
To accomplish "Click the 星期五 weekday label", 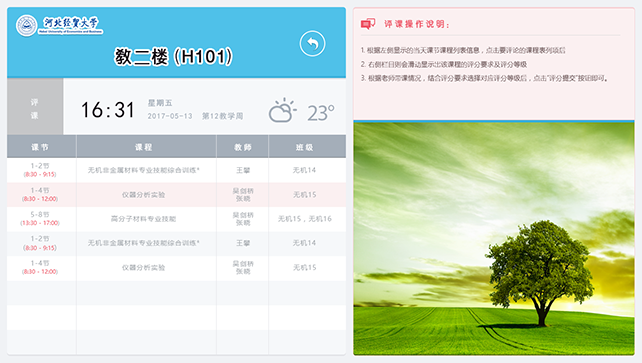I will tap(160, 103).
